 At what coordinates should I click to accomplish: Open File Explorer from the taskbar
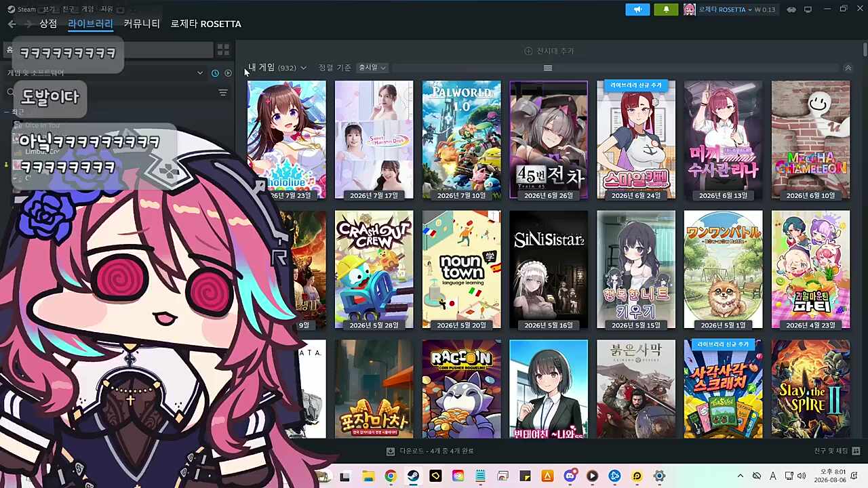368,476
